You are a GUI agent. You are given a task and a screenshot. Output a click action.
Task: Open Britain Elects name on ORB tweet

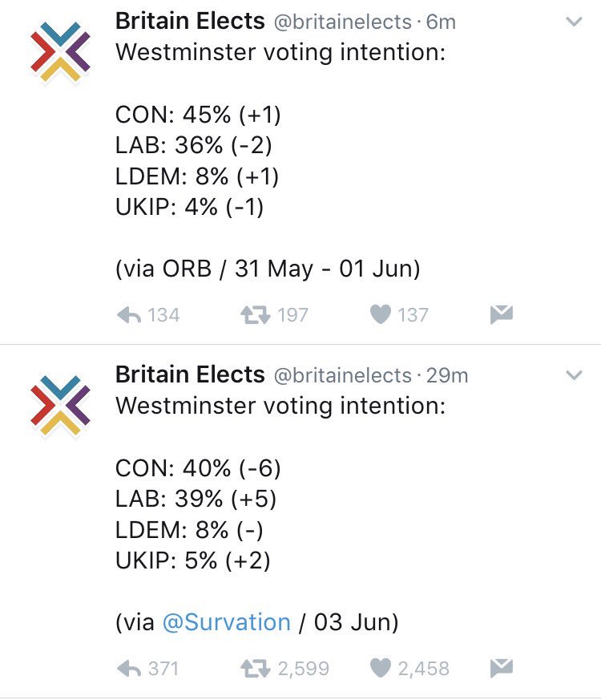pos(190,21)
